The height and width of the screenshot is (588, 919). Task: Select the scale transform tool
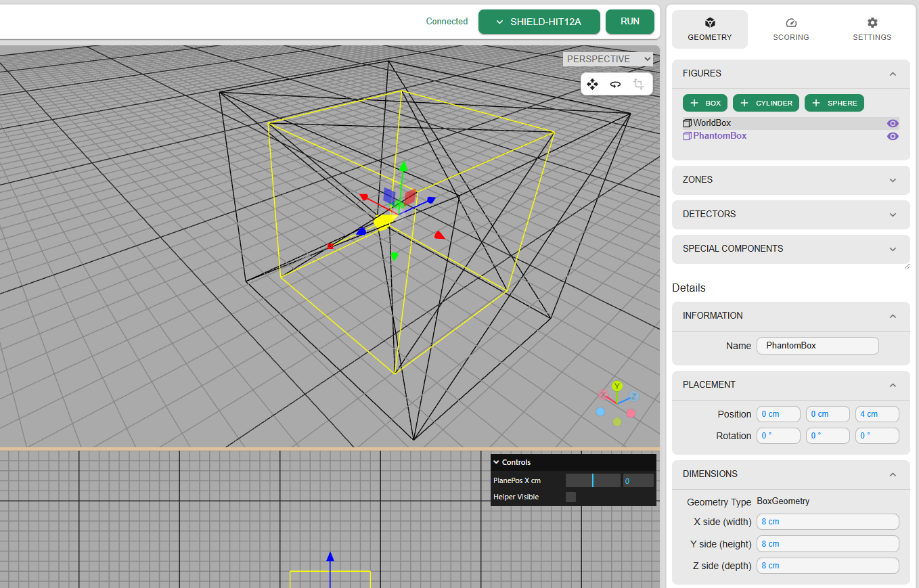[x=638, y=84]
